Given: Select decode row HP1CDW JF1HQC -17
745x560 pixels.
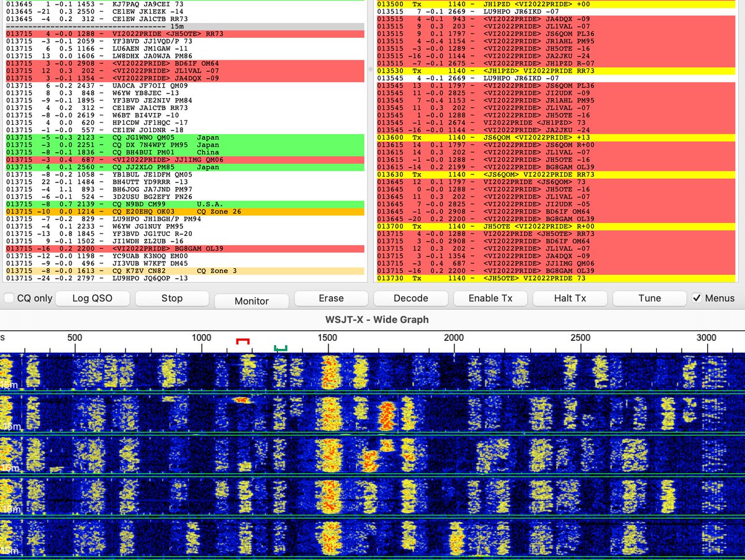Looking at the screenshot, I should click(184, 123).
